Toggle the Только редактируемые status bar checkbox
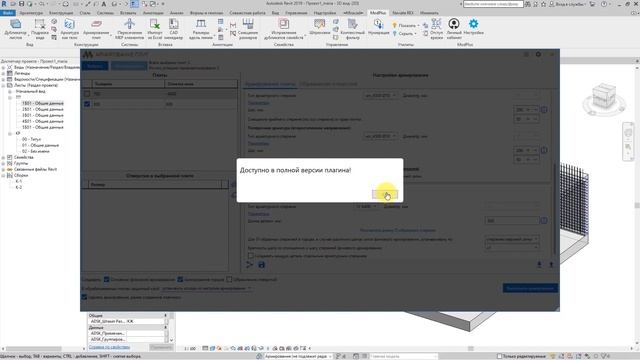 click(x=499, y=356)
